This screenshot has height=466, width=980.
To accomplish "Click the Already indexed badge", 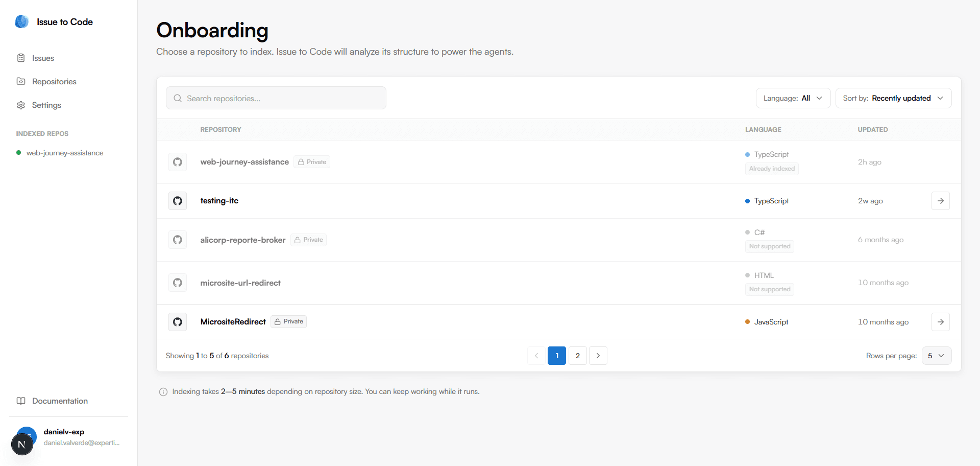I will (x=772, y=169).
